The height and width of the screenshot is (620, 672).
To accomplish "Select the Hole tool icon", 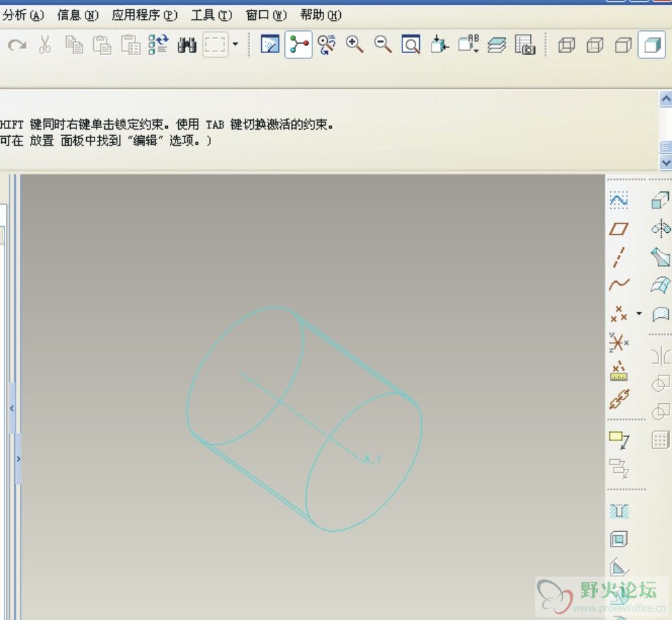I will point(619,510).
